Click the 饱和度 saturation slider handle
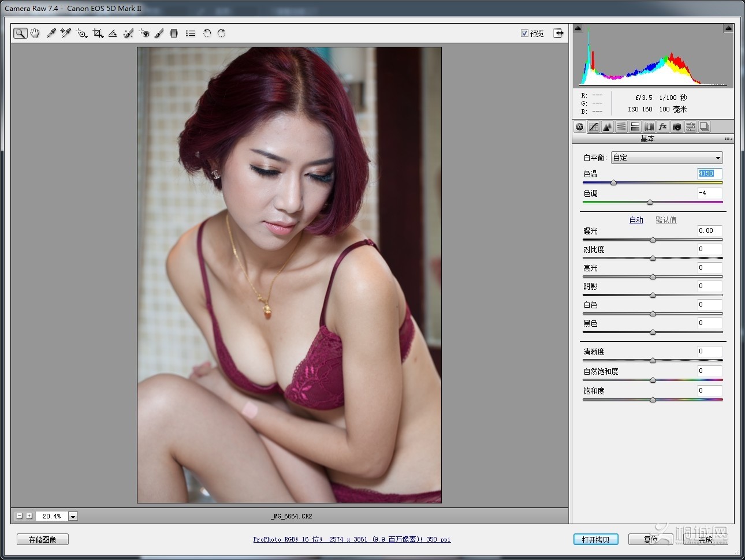The height and width of the screenshot is (560, 745). click(653, 400)
